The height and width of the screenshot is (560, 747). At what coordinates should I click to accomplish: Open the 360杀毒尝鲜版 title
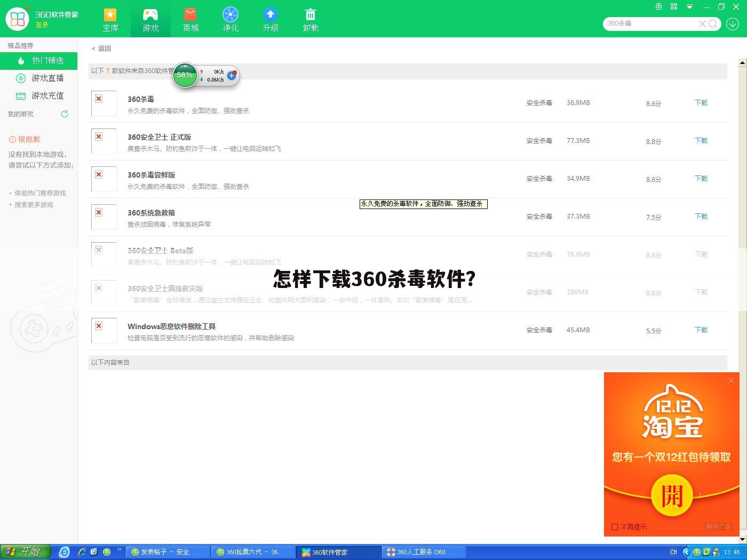click(151, 175)
